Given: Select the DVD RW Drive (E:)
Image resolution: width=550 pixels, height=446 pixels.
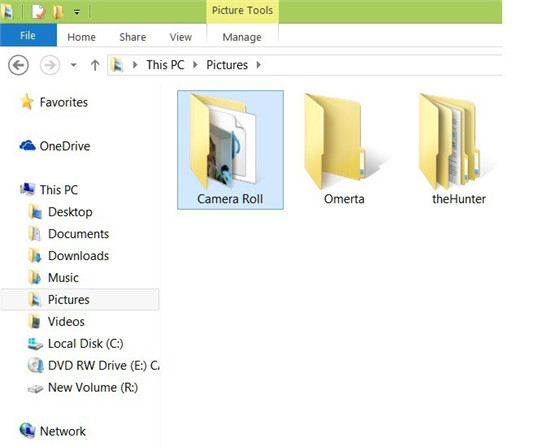Looking at the screenshot, I should pyautogui.click(x=93, y=365).
